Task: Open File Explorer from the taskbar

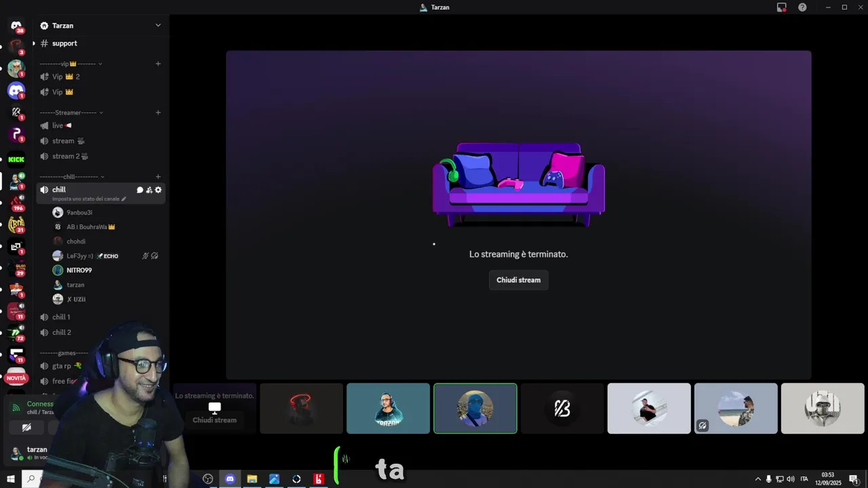Action: (252, 479)
